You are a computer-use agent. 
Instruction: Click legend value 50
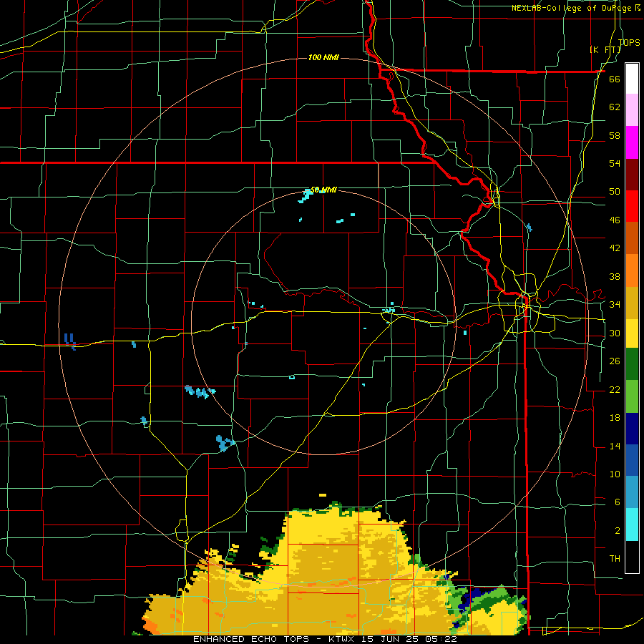coord(615,192)
